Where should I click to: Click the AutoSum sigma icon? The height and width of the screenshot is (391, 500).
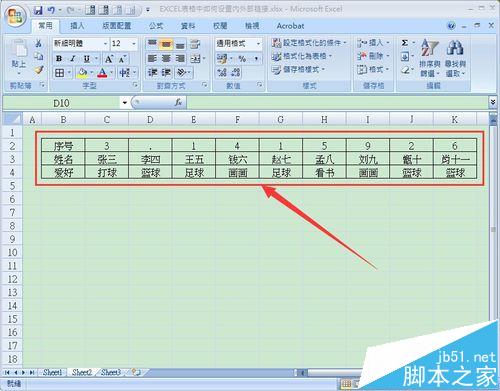pyautogui.click(x=405, y=43)
